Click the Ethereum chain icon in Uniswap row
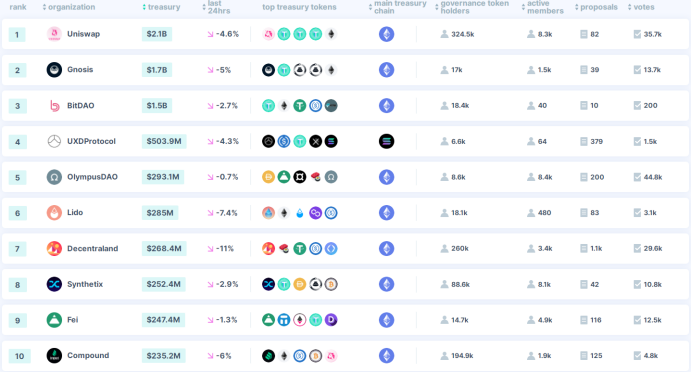Viewport: 692px width, 372px height. point(387,34)
